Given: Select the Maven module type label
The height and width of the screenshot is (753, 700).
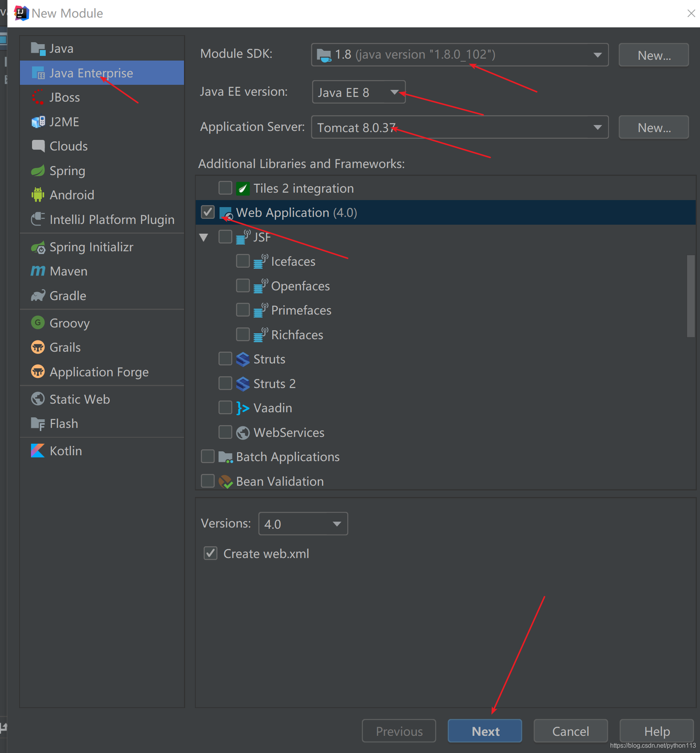Looking at the screenshot, I should [68, 271].
